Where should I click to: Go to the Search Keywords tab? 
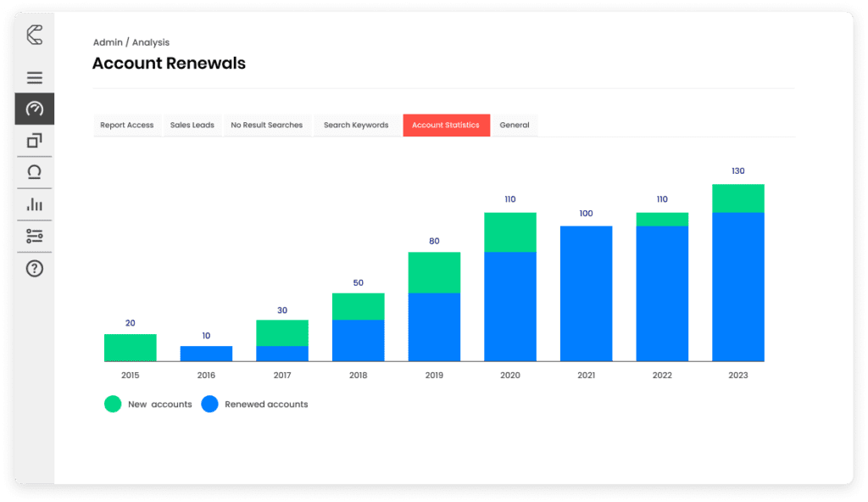click(x=356, y=126)
